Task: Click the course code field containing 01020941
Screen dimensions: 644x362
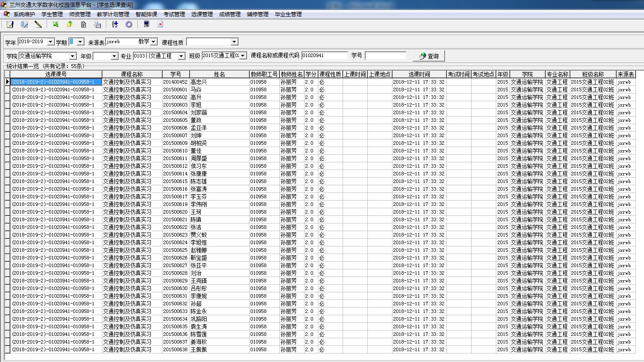Action: pos(324,56)
